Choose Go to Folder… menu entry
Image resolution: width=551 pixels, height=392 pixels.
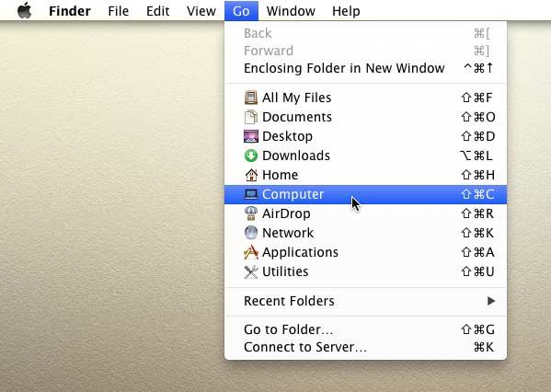[365, 329]
